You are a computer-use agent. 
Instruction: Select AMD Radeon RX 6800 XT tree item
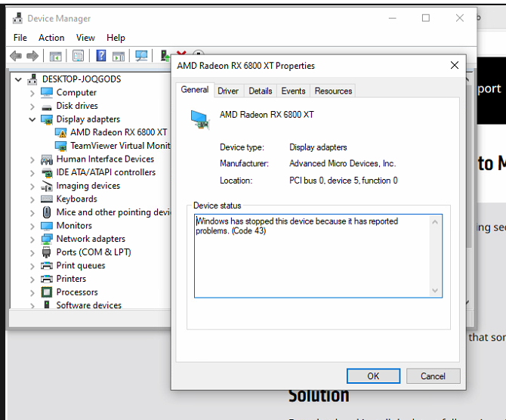(x=119, y=132)
